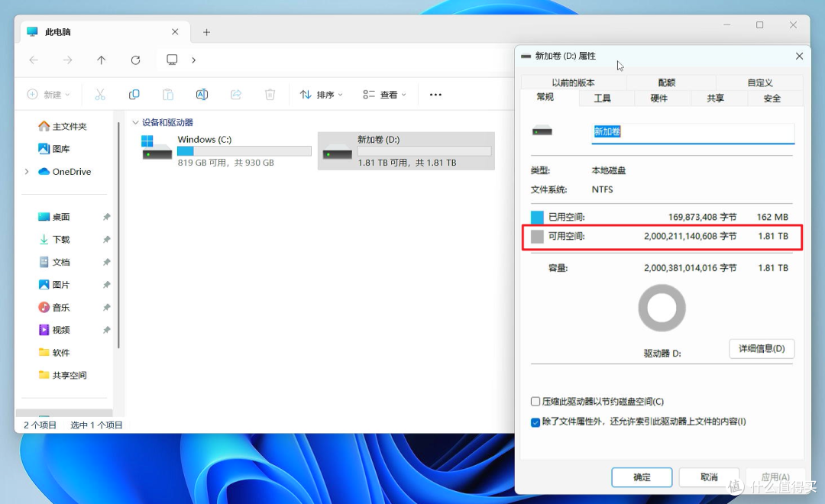Click the pin icon next to 文档

tap(106, 262)
